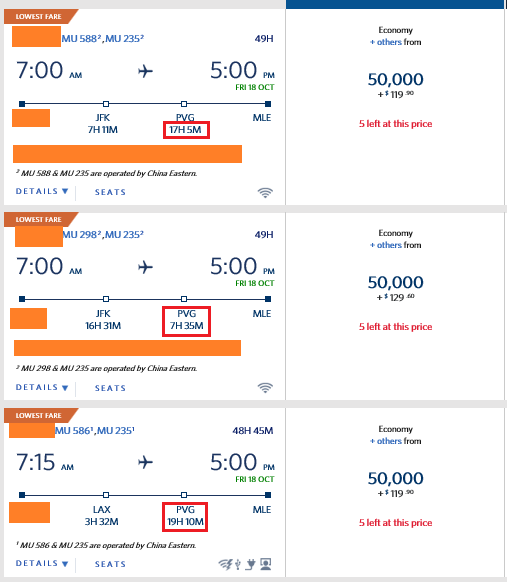Click the power outlet icon on third flight
The image size is (507, 582).
point(251,564)
